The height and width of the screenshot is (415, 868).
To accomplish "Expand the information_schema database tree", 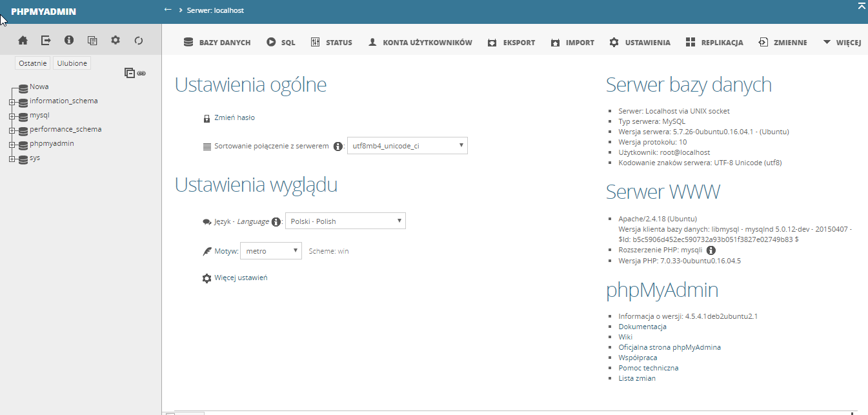I will coord(12,101).
